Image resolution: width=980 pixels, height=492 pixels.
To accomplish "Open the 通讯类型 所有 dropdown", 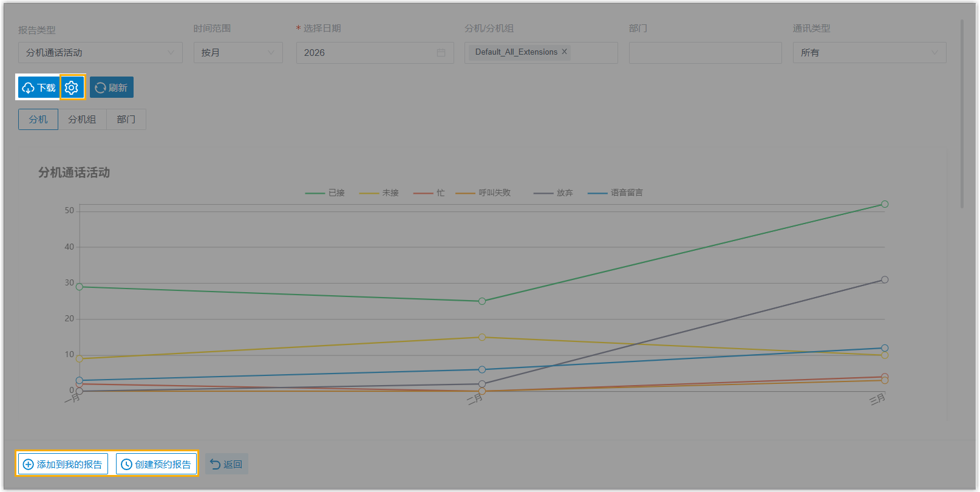I will pos(869,53).
